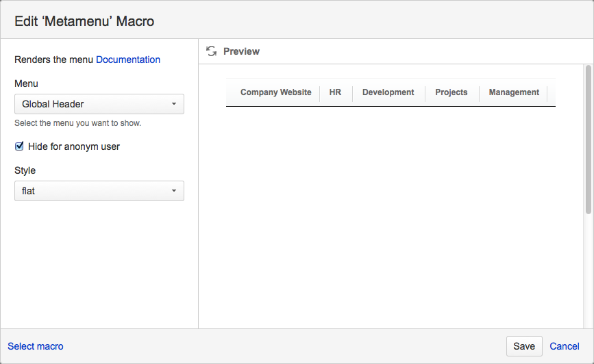The width and height of the screenshot is (594, 364).
Task: Cancel editing the macro
Action: [x=565, y=346]
